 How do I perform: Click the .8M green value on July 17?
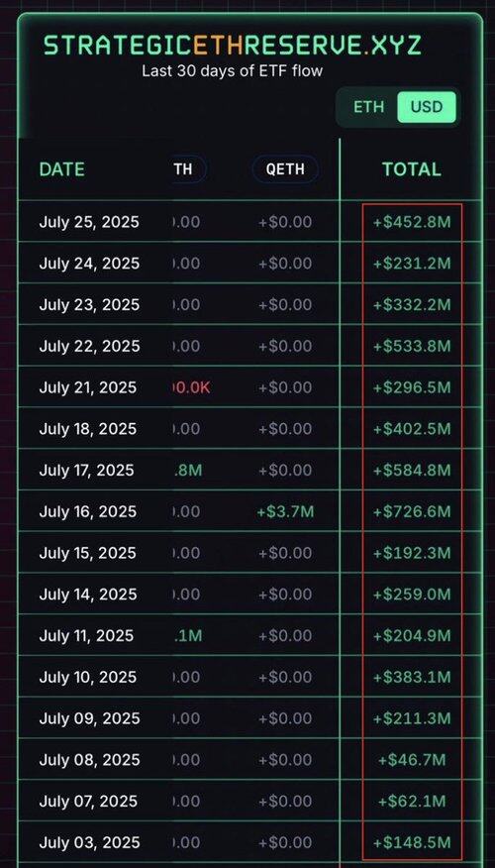coord(187,470)
